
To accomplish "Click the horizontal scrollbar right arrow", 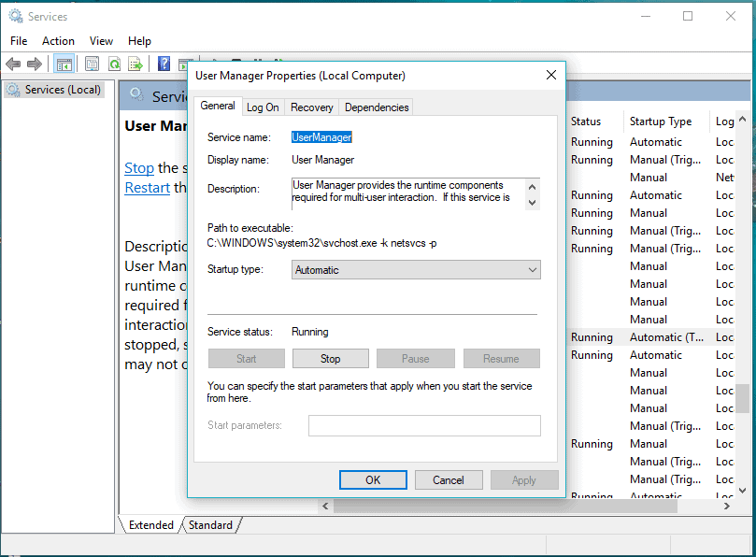I will (x=727, y=506).
